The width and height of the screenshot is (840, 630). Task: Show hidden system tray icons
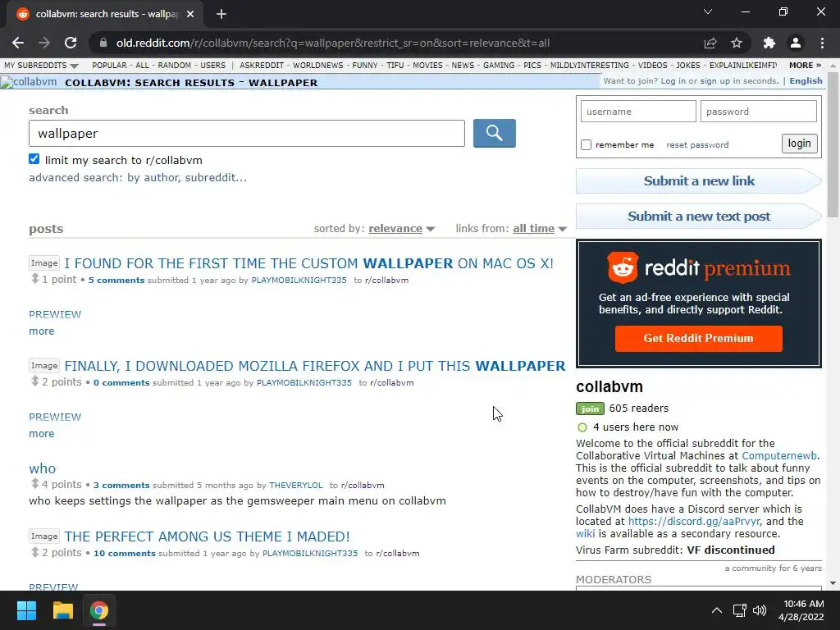(716, 610)
